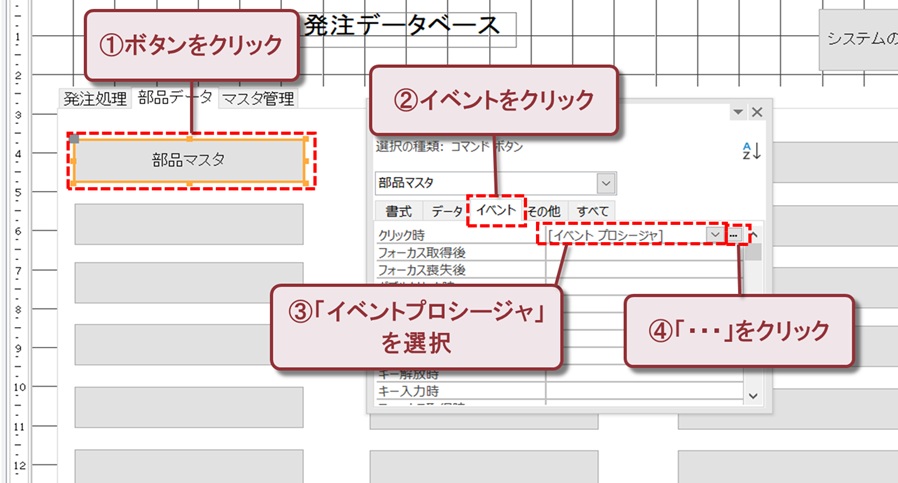Open the property sheet pane options arrow
The height and width of the screenshot is (483, 898).
pyautogui.click(x=739, y=112)
